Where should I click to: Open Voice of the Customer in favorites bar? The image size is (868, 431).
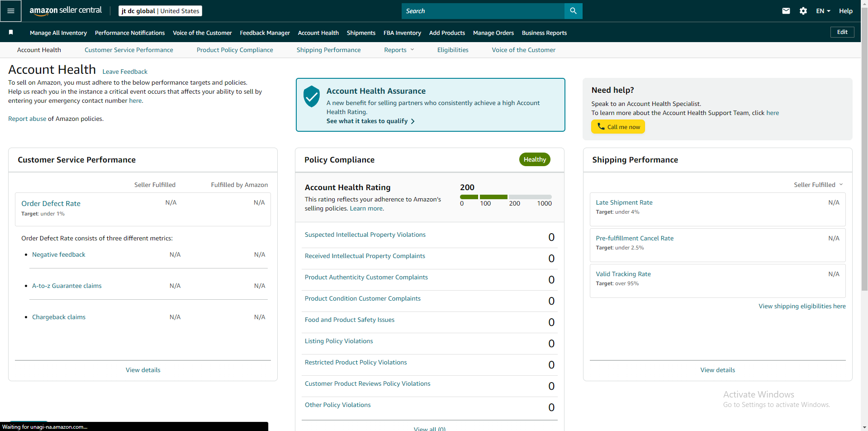coord(202,33)
